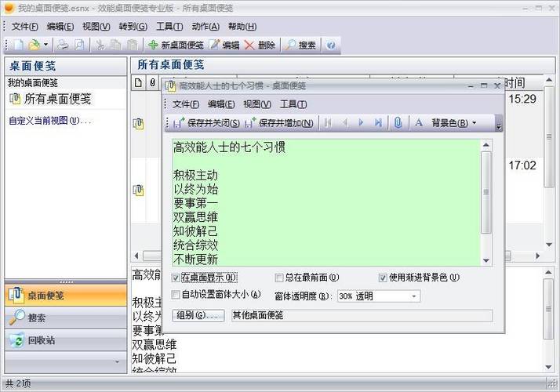
Task: Toggle Use gradient background (使用渐进背景色) checkbox
Action: point(383,278)
